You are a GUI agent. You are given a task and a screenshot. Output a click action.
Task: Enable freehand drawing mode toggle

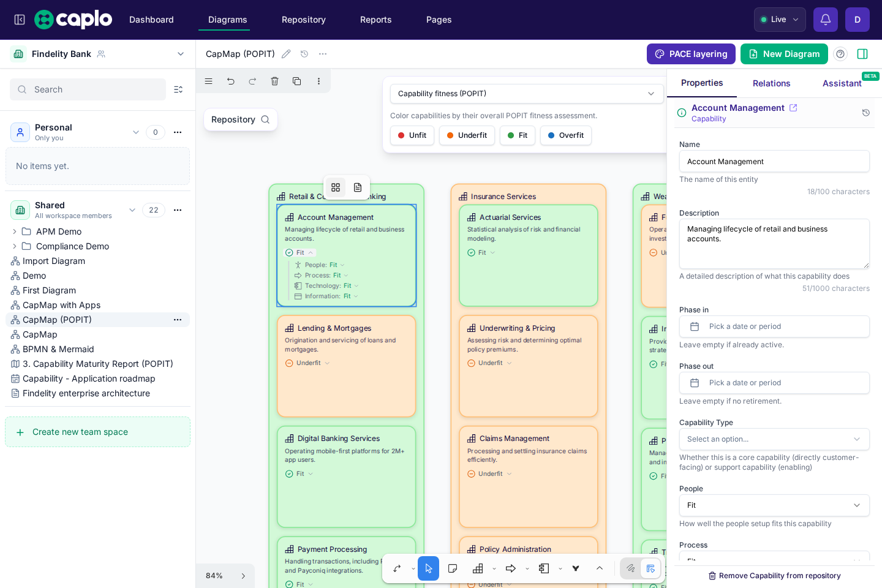(631, 568)
